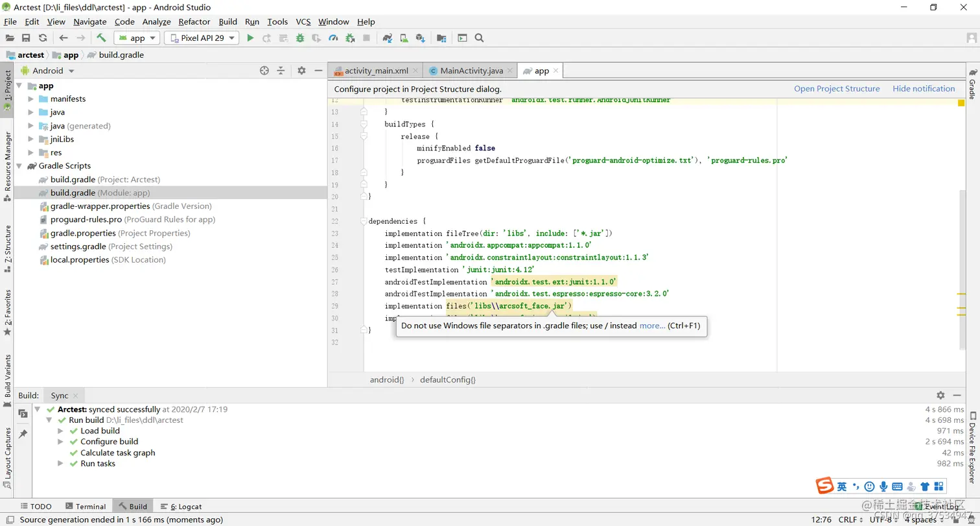Collapse the Gradle Scripts node
Image resolution: width=980 pixels, height=526 pixels.
[x=19, y=166]
